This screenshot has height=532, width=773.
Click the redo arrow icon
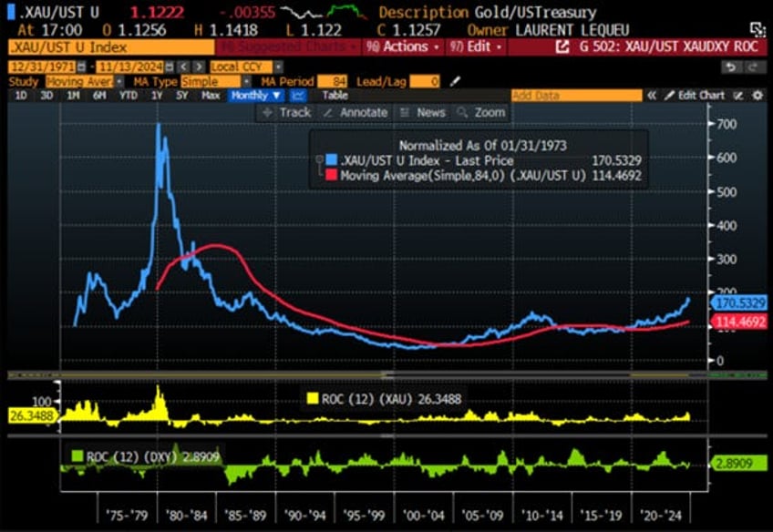753,67
